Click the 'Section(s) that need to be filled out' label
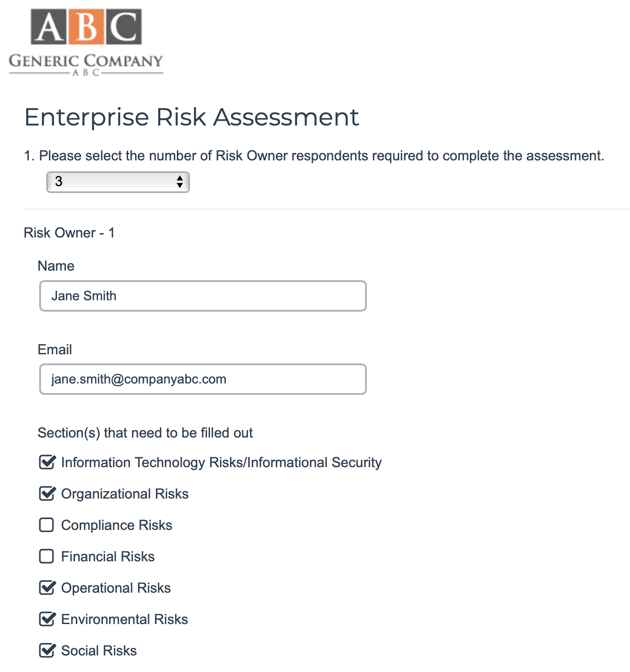The width and height of the screenshot is (630, 672). pos(145,433)
